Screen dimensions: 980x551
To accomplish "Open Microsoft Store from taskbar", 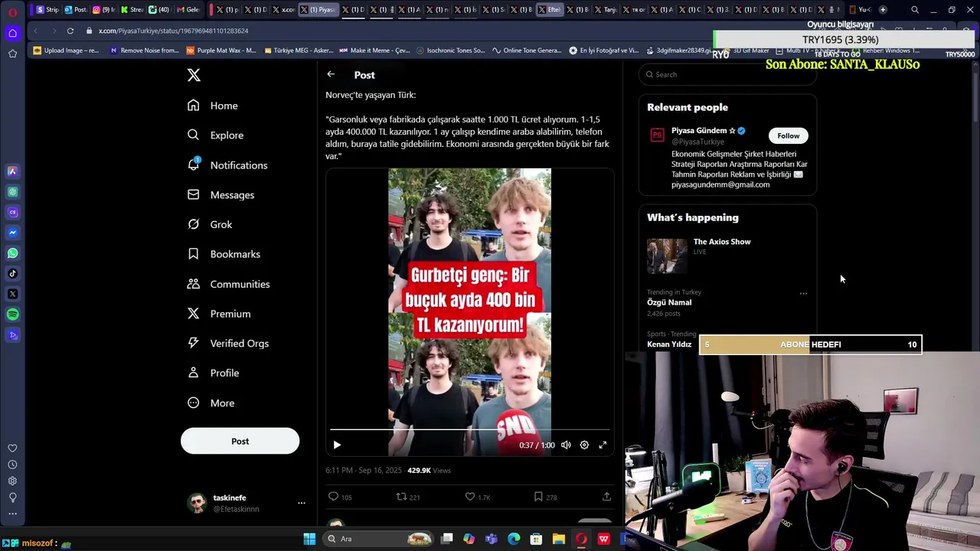I will [x=537, y=539].
